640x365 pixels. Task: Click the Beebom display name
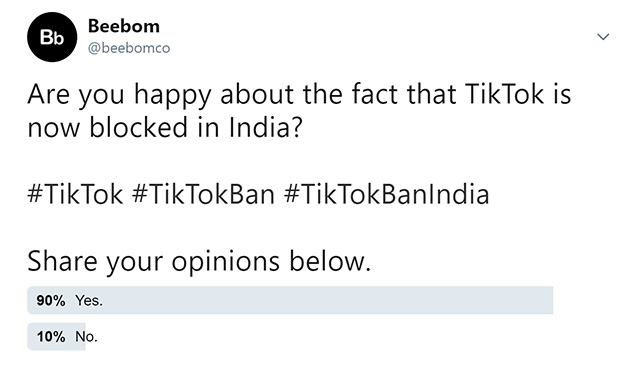tap(124, 27)
